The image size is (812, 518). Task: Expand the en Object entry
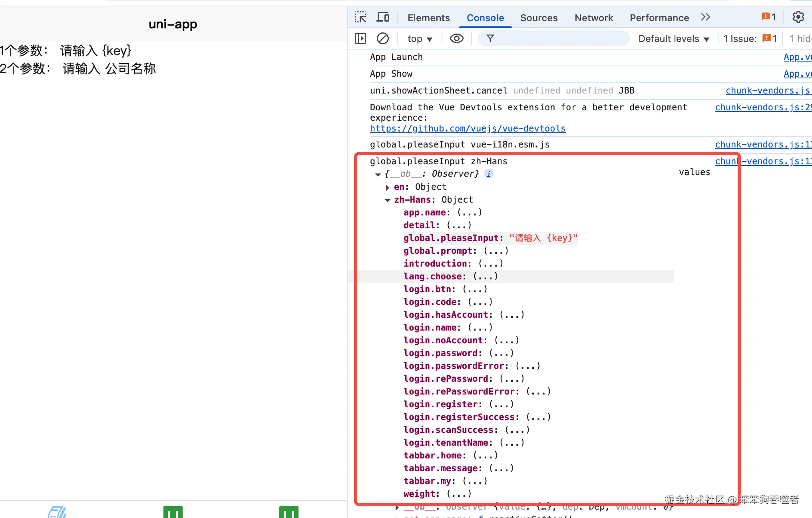click(387, 187)
